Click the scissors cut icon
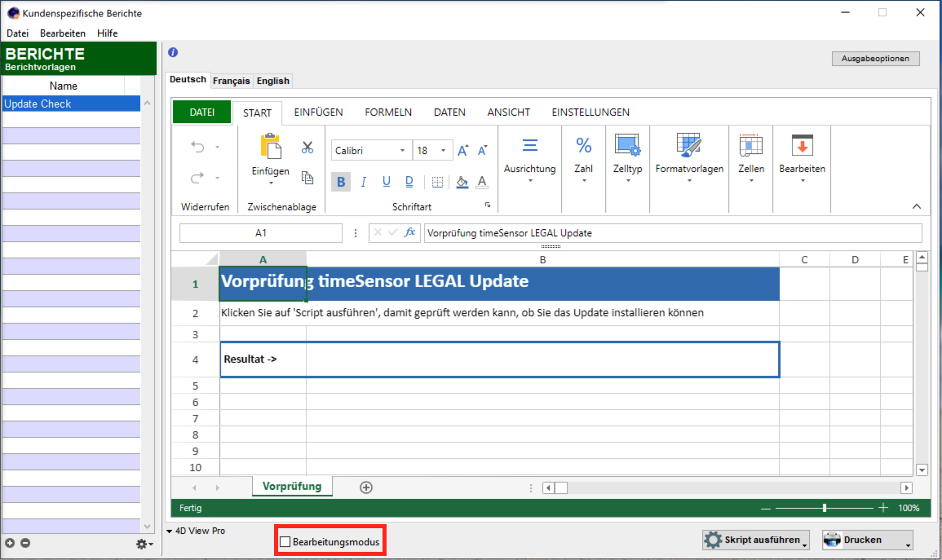Screen dimensions: 942x560 (x=307, y=147)
